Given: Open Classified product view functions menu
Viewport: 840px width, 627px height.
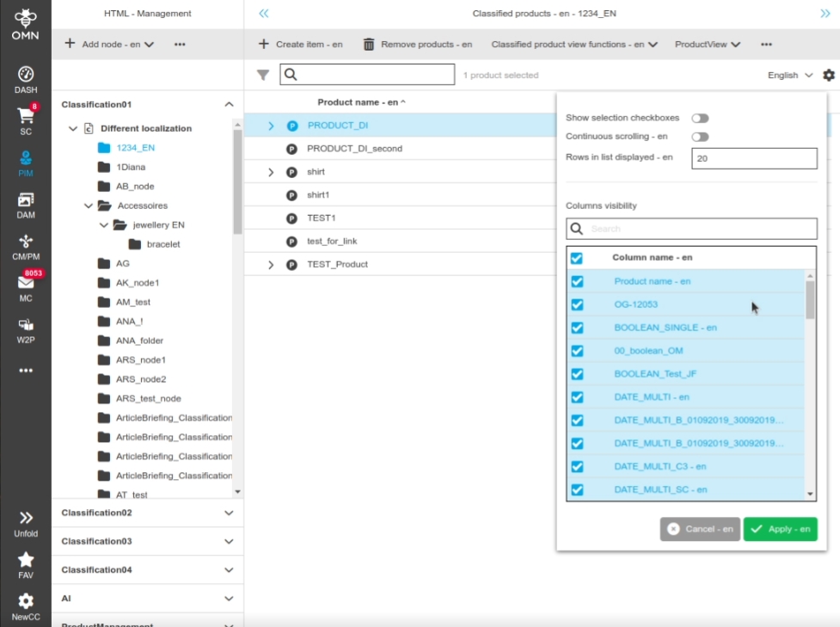Looking at the screenshot, I should coord(574,45).
